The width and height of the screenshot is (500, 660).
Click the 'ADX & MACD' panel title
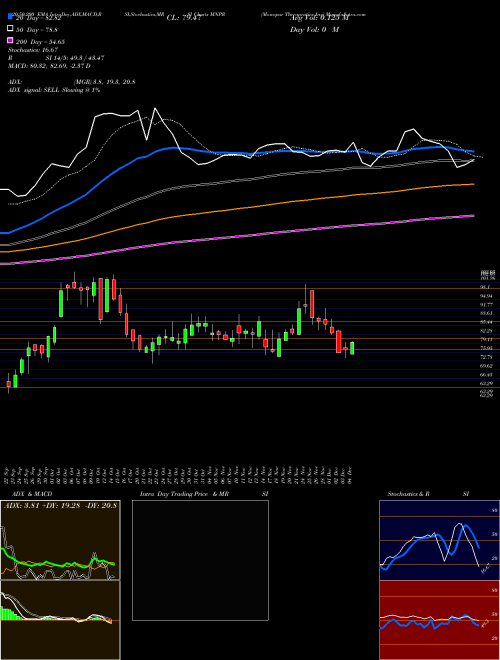(32, 494)
